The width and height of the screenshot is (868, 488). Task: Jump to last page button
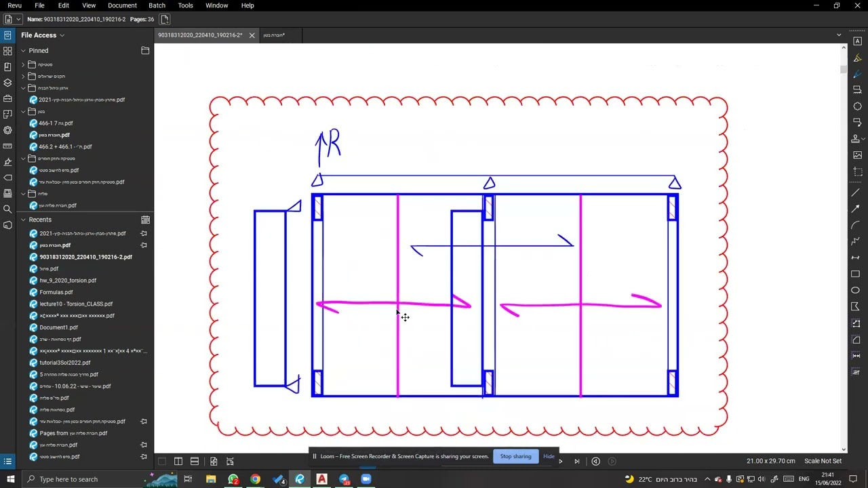[577, 462]
